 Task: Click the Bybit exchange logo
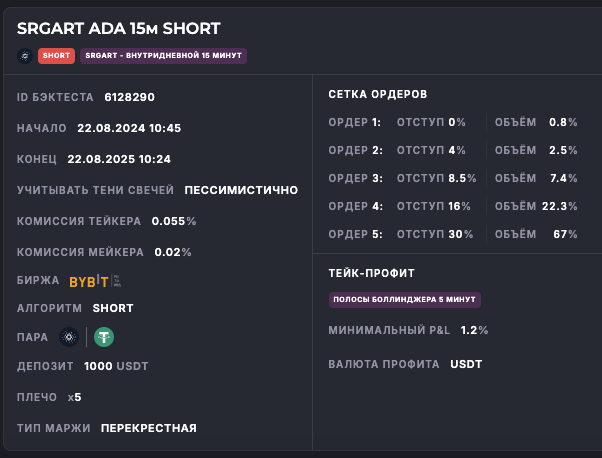pyautogui.click(x=88, y=281)
